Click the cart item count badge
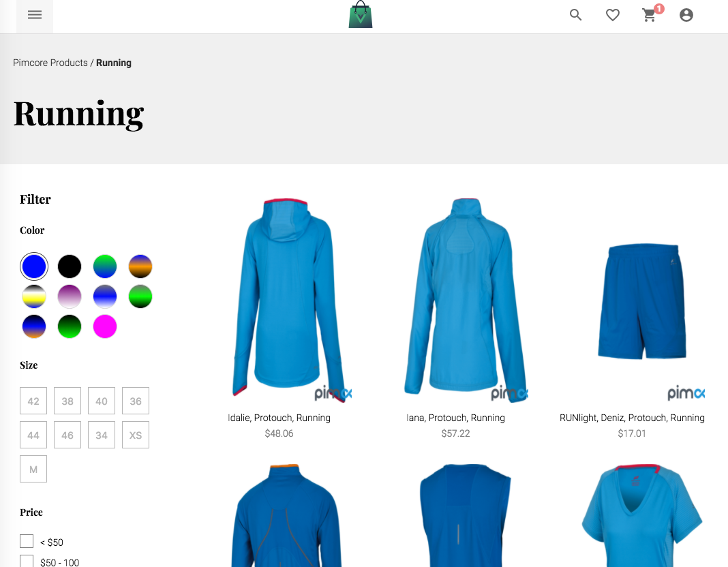Screen dimensions: 728x567 658,9
